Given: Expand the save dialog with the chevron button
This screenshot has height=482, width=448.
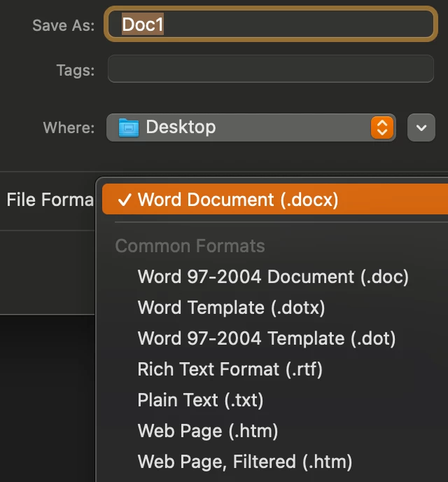Looking at the screenshot, I should [421, 128].
